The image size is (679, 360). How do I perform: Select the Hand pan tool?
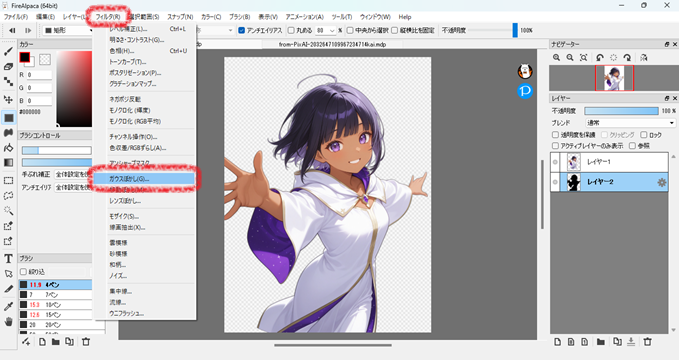[x=8, y=321]
